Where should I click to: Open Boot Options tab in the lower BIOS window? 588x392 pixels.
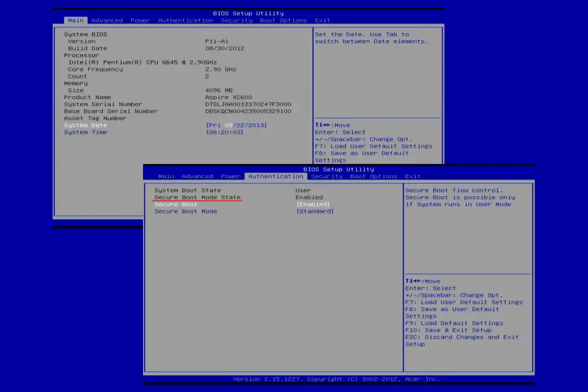pyautogui.click(x=374, y=176)
